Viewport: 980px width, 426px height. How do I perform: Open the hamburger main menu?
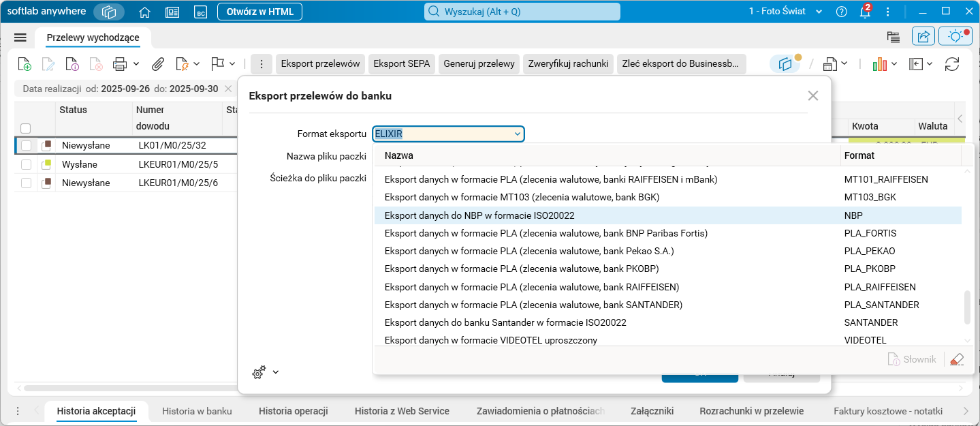[20, 37]
